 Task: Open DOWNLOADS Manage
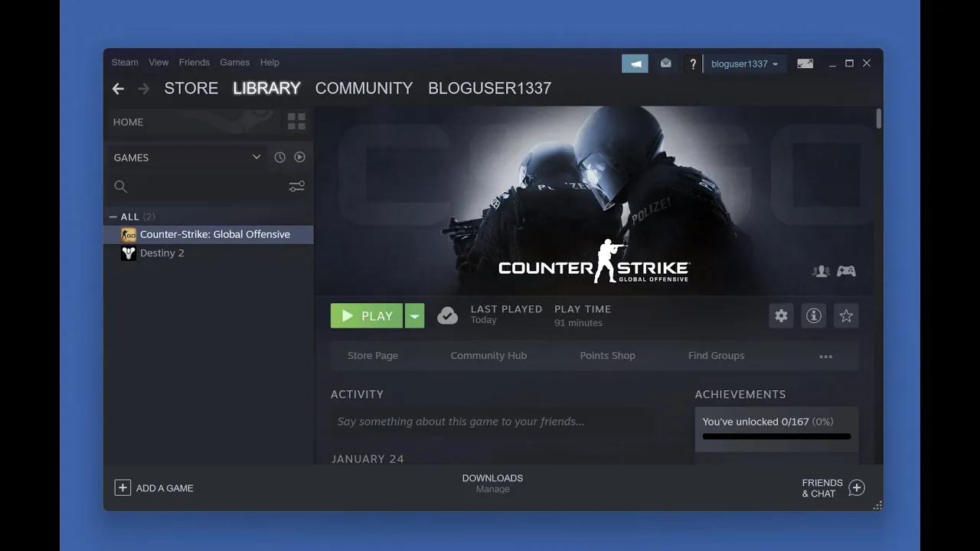coord(492,483)
